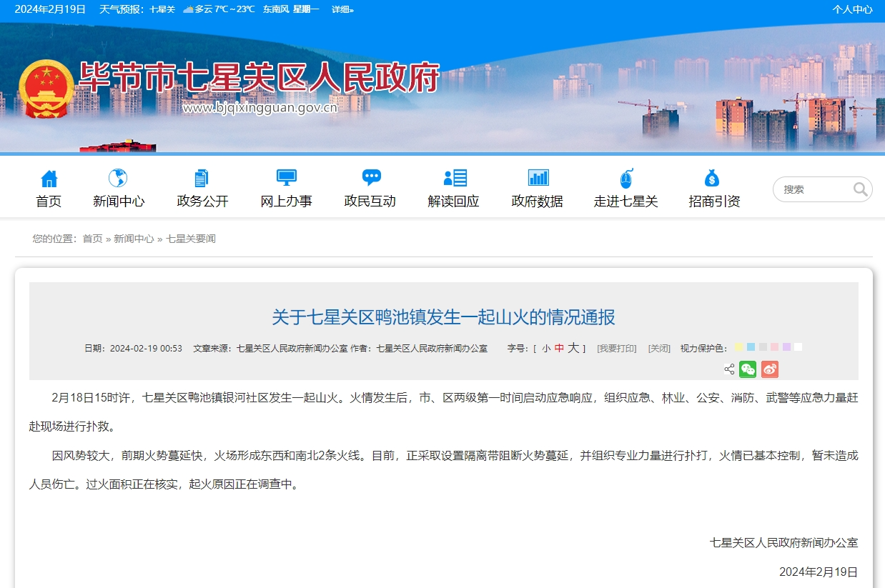Click the search magnifier icon
This screenshot has height=588, width=885.
tap(860, 189)
